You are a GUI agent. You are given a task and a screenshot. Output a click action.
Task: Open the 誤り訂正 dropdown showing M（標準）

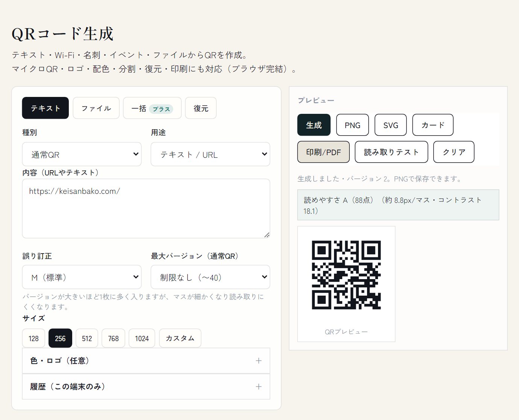[x=82, y=277]
